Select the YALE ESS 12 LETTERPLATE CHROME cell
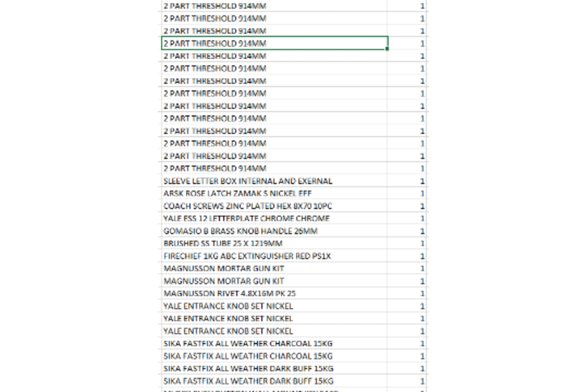The width and height of the screenshot is (588, 392). 274,218
